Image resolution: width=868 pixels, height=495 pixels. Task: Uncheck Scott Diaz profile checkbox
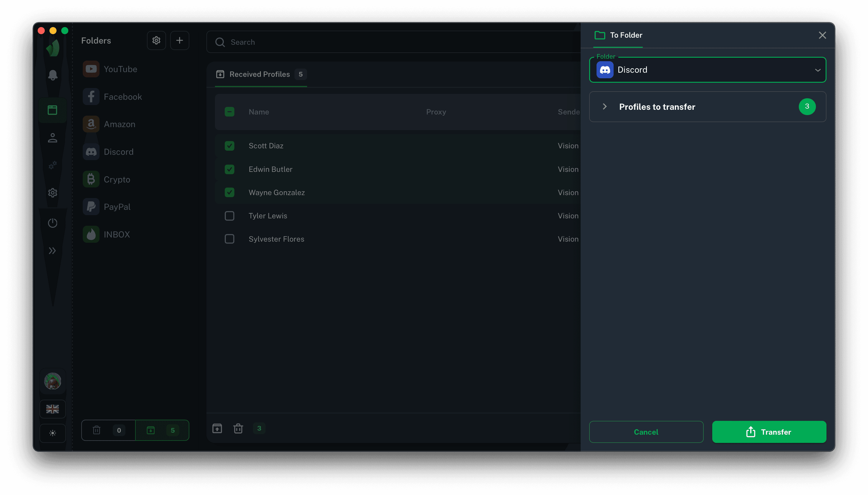coord(230,146)
